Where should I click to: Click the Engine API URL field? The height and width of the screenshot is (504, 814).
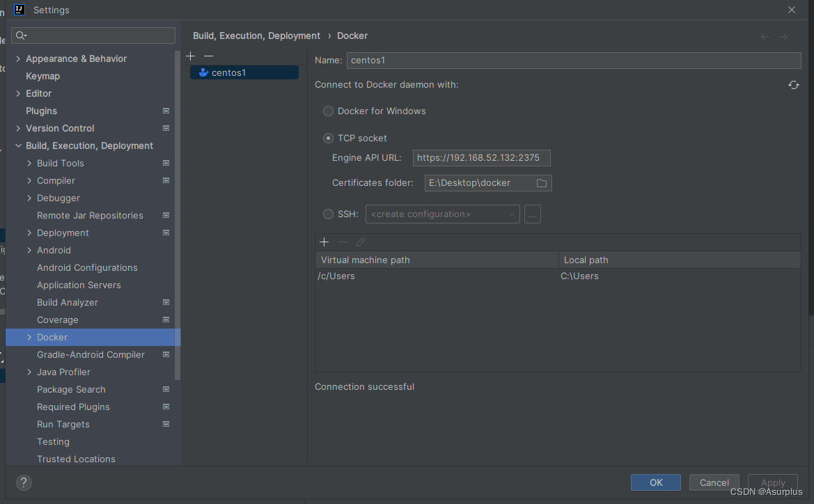(x=481, y=158)
